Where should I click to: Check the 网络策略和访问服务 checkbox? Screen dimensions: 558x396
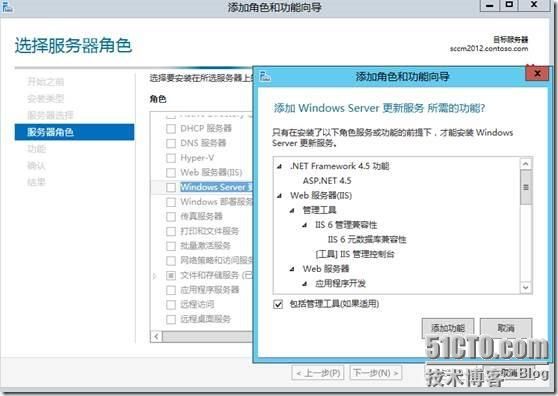click(171, 261)
